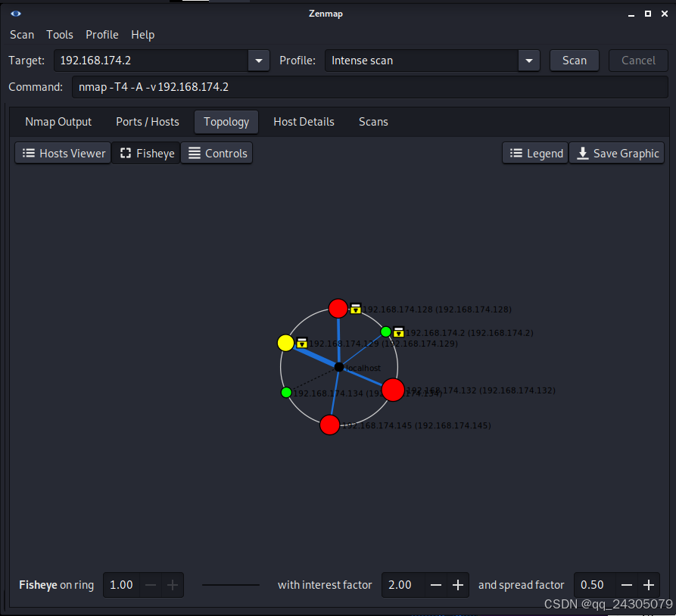Click padlock icon beside 192.168.174.129

tap(302, 343)
